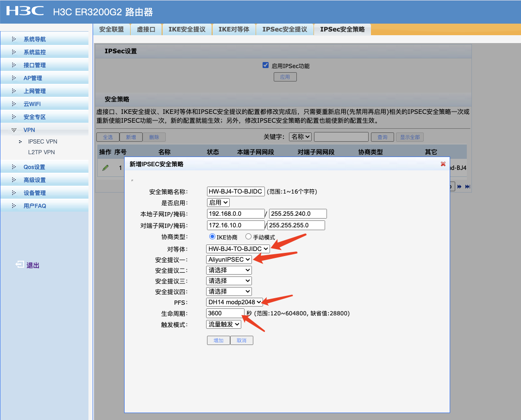Click the 关键字 search input field

(341, 137)
